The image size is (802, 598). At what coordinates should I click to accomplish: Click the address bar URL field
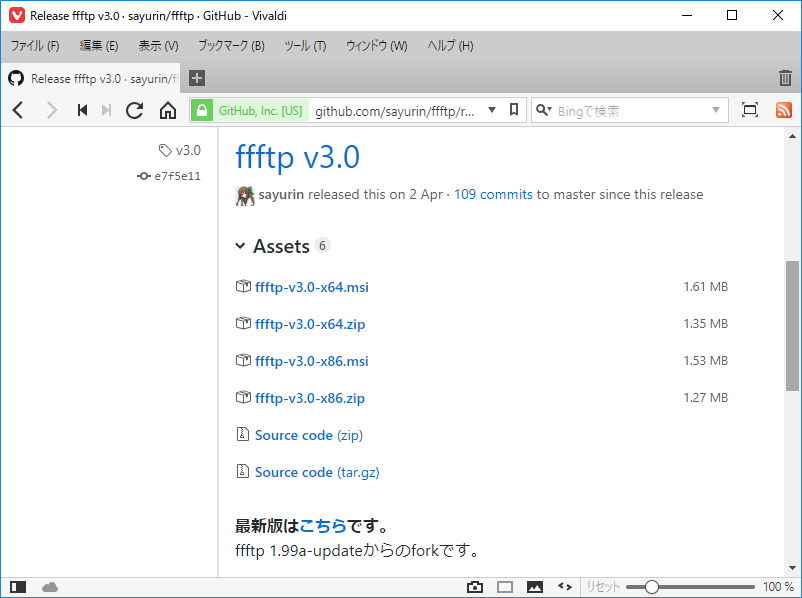(395, 110)
